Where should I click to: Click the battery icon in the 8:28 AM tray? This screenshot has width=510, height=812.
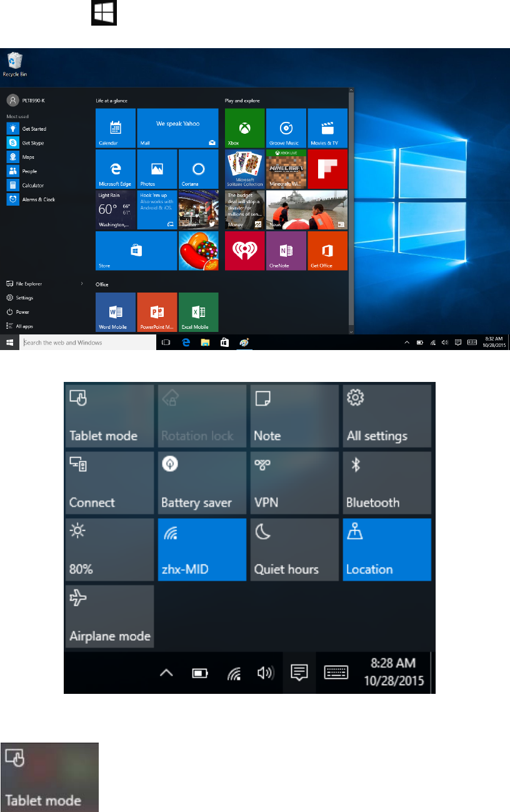point(200,673)
